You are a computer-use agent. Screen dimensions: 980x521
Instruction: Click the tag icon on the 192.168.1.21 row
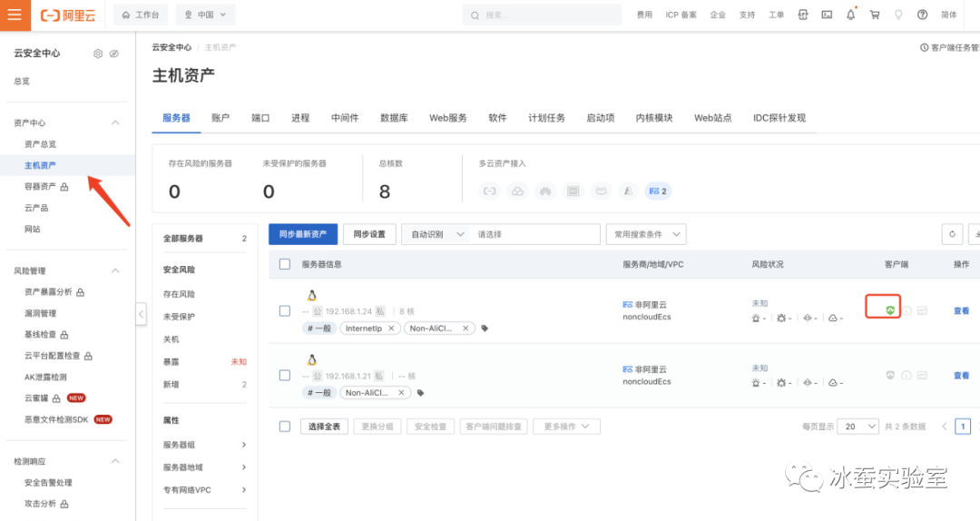421,393
